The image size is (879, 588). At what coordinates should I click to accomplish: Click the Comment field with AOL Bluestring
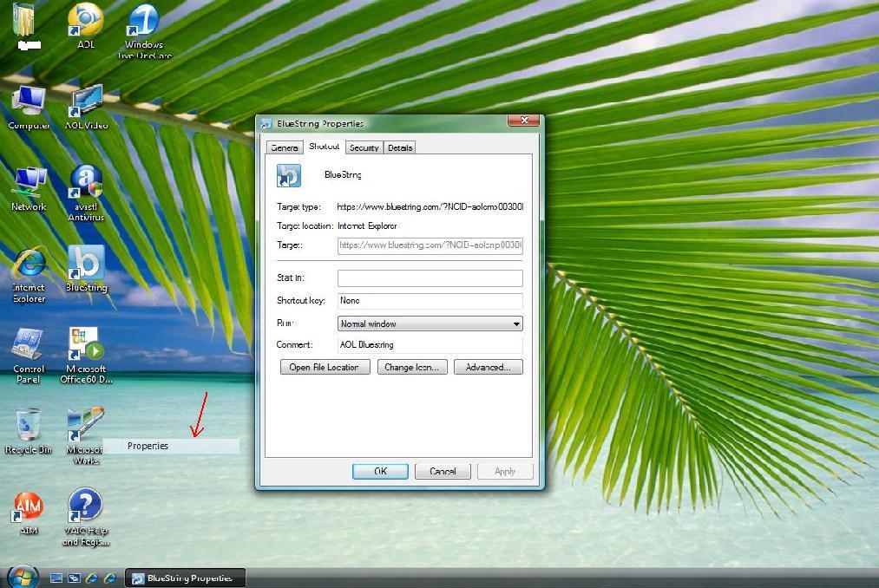point(430,344)
